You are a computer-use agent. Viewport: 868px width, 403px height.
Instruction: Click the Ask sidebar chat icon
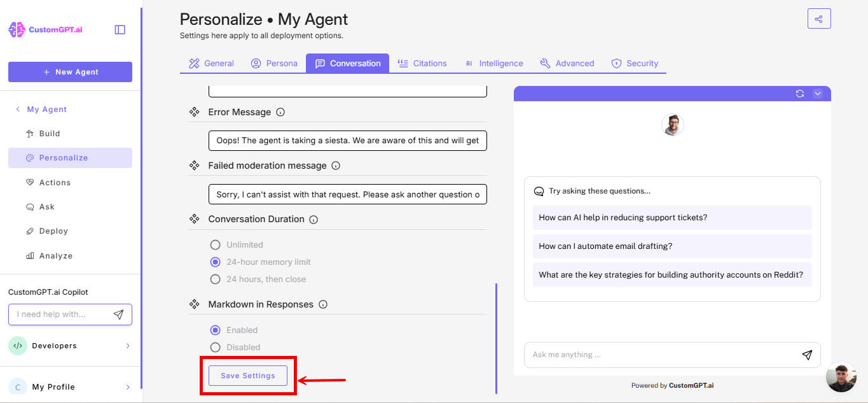click(29, 207)
